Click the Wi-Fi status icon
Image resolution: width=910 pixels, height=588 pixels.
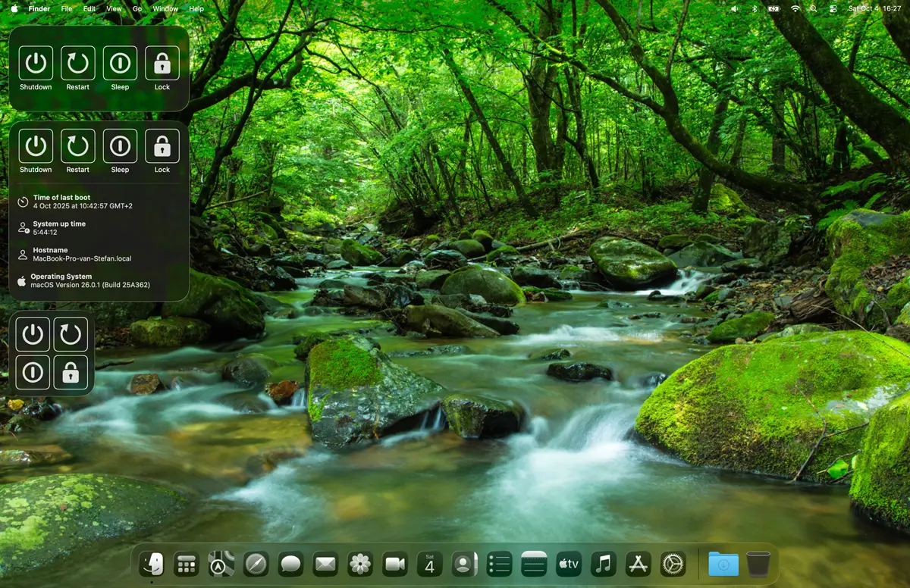795,8
